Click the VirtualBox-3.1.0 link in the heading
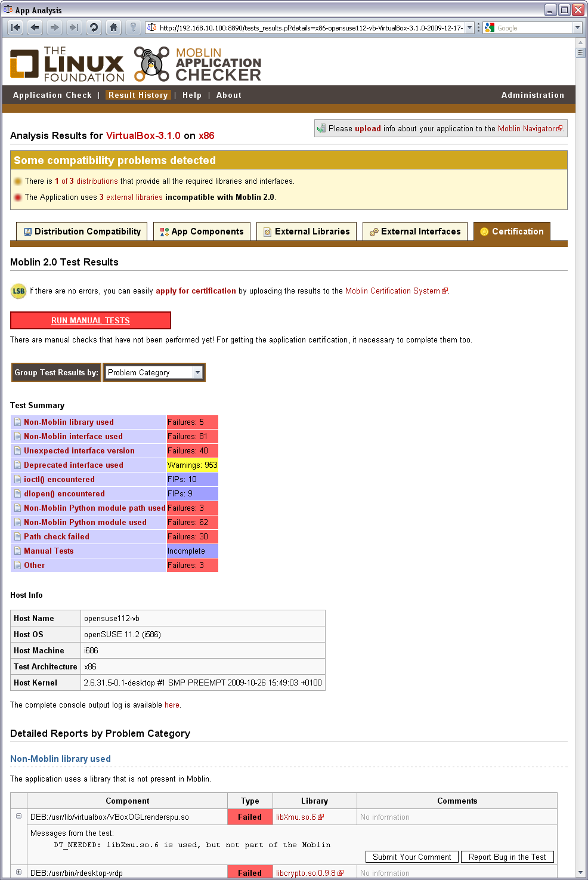 click(x=143, y=135)
